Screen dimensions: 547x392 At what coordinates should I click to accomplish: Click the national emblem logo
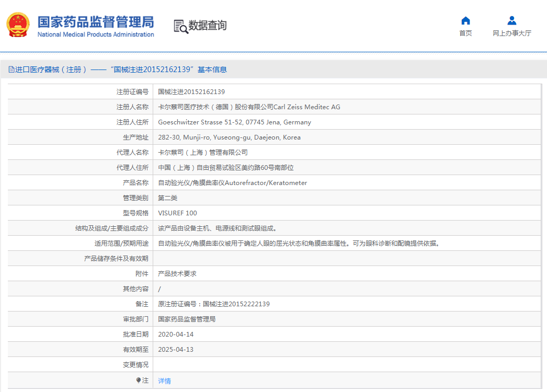click(18, 25)
